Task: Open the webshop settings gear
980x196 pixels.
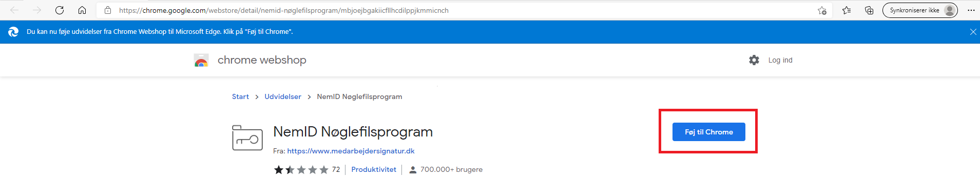Action: click(754, 60)
